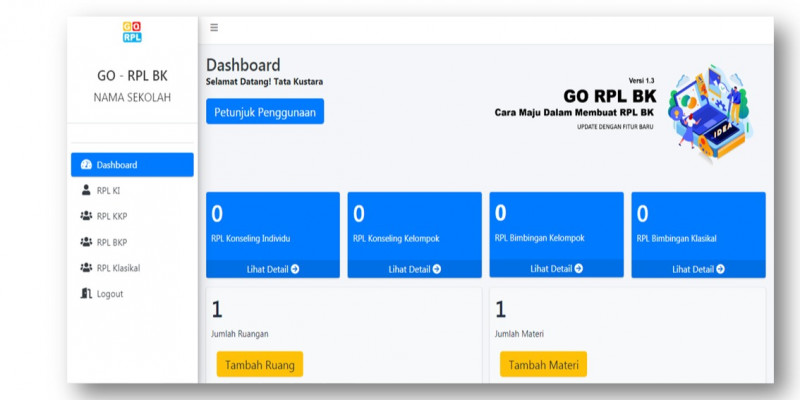Click the Dashboard gauge icon
Image resolution: width=800 pixels, height=400 pixels.
click(86, 165)
